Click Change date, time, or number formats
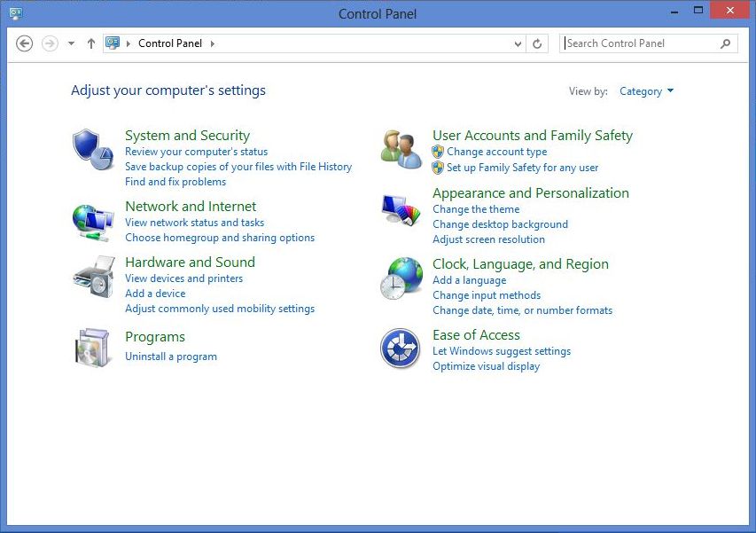This screenshot has width=756, height=533. [x=523, y=310]
